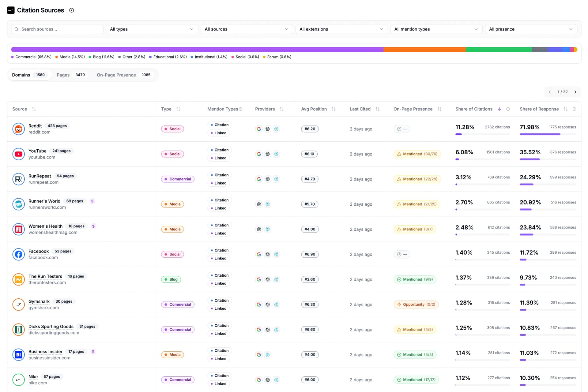
Task: Sort by On-Page Presence column
Action: tap(439, 109)
